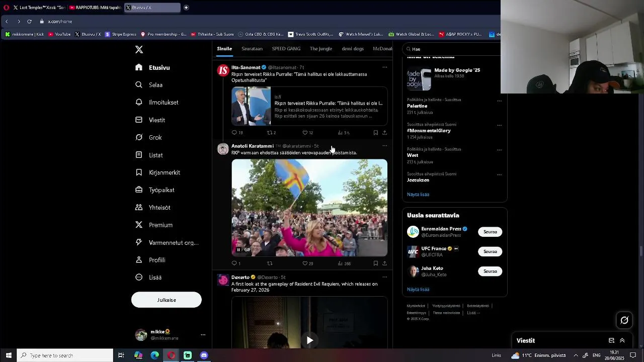
Task: Repost the Ilta-Sanomat post
Action: click(271, 133)
